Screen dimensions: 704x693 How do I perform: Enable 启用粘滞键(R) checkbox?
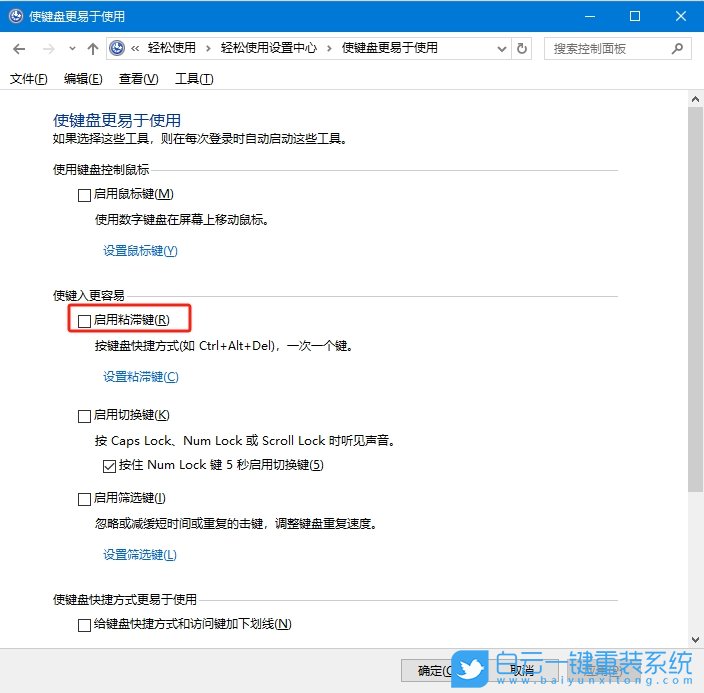tap(84, 321)
